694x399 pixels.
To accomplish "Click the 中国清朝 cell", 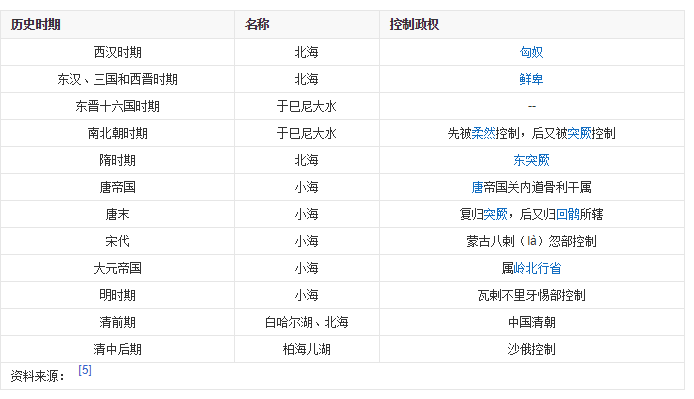I will (x=531, y=322).
